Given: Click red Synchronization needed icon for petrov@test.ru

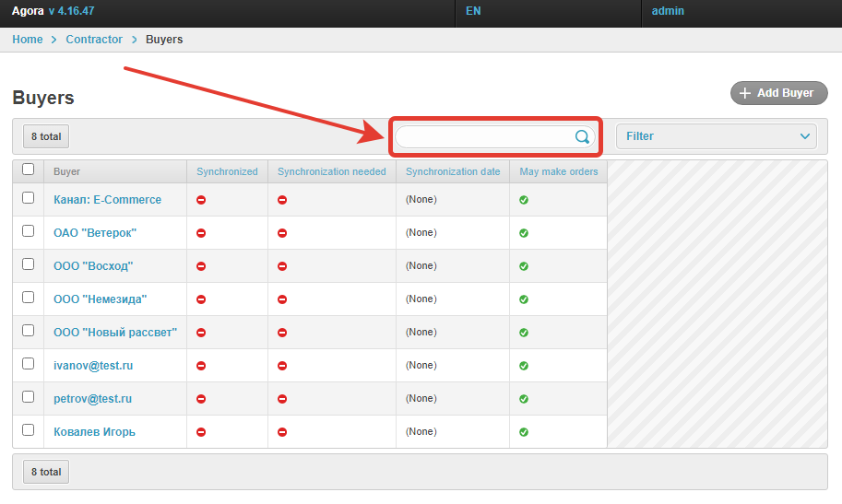Looking at the screenshot, I should (x=282, y=399).
